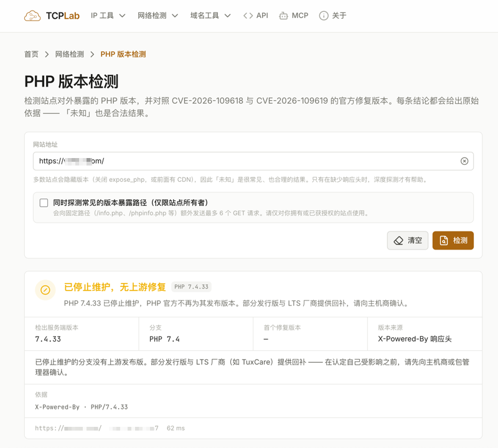Image resolution: width=498 pixels, height=448 pixels.
Task: Enable the 同时探测常见的版本暴露路径 checkbox
Action: (x=44, y=203)
